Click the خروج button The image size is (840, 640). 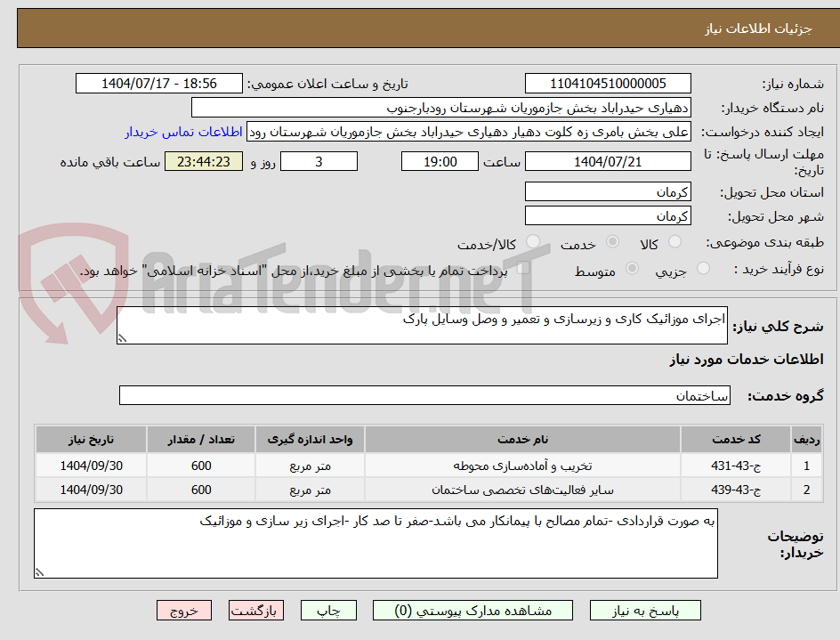coord(184,611)
